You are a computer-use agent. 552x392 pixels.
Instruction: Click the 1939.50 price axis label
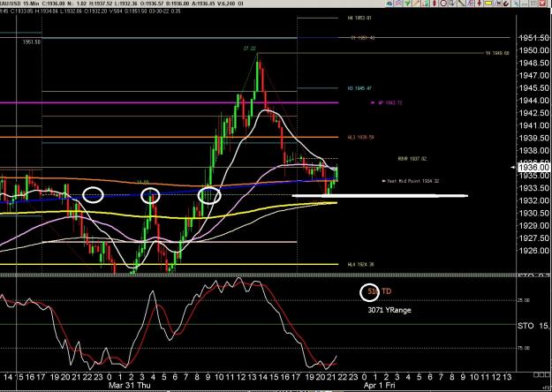(x=534, y=138)
